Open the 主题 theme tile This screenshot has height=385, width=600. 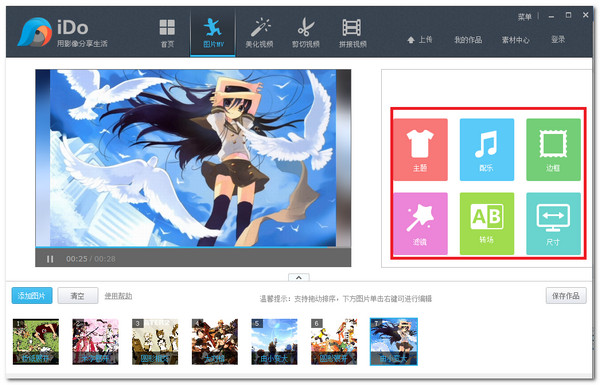[x=420, y=149]
